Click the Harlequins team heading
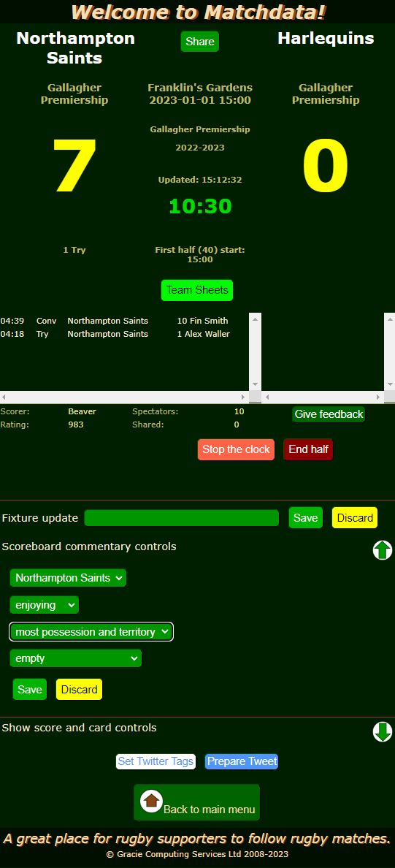This screenshot has width=395, height=868. point(326,38)
